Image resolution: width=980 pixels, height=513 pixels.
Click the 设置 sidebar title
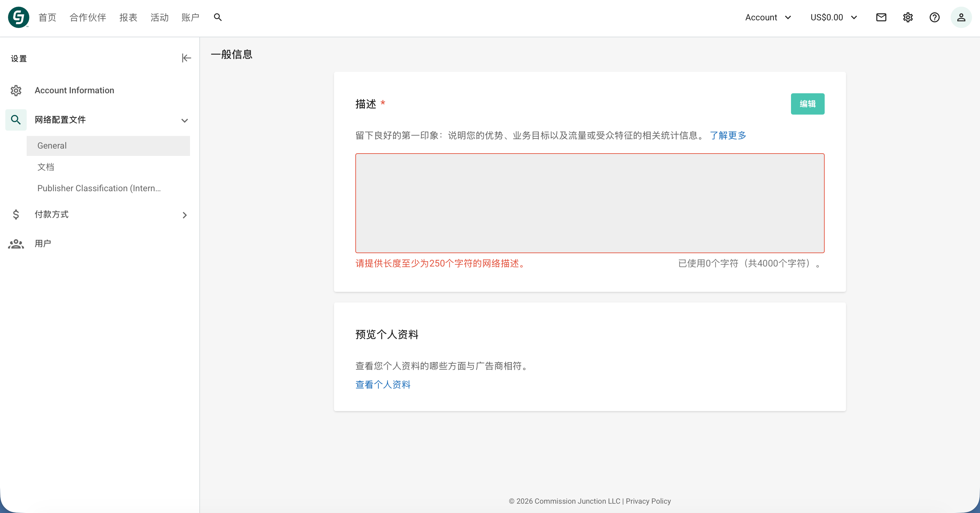click(19, 59)
